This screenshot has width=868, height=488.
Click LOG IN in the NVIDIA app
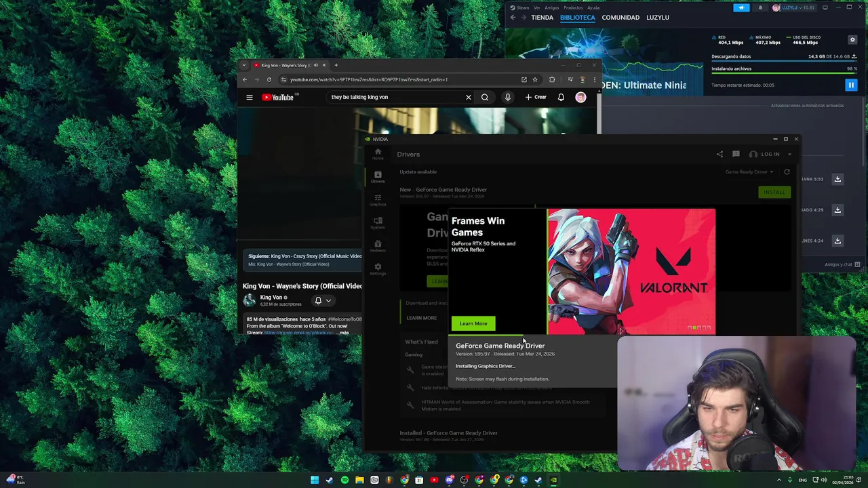point(770,155)
